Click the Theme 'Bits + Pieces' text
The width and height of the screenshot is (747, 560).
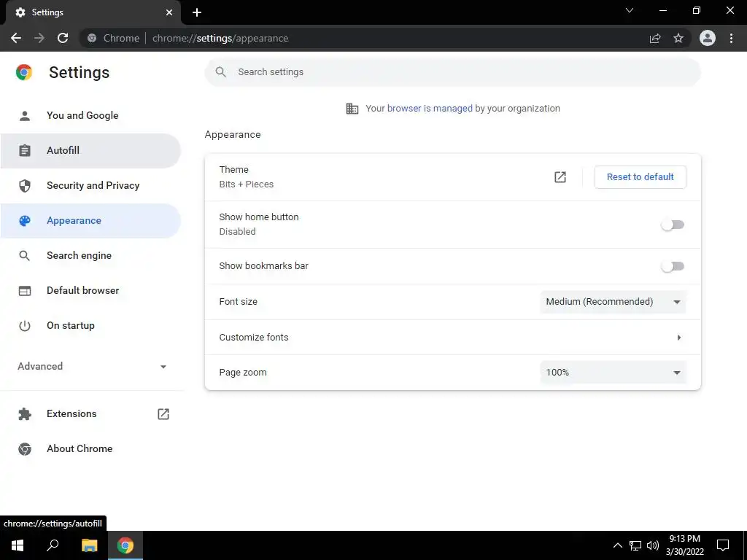tap(247, 184)
